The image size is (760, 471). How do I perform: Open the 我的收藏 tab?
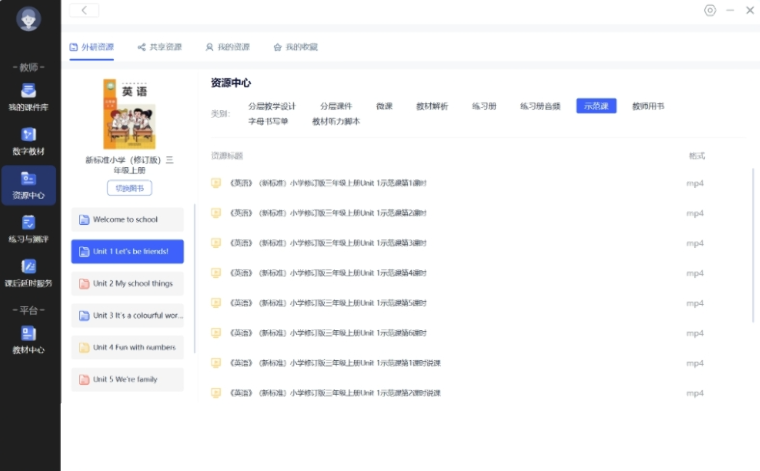tap(295, 47)
